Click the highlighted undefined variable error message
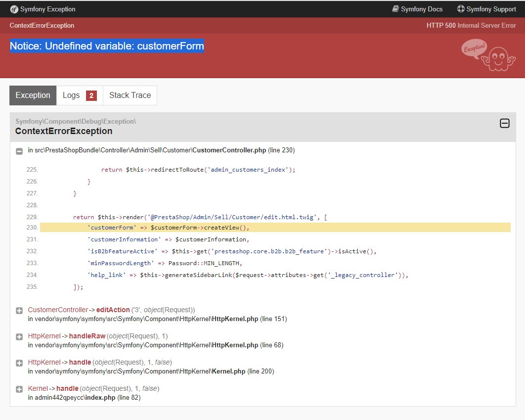This screenshot has height=420, width=525. click(x=107, y=46)
